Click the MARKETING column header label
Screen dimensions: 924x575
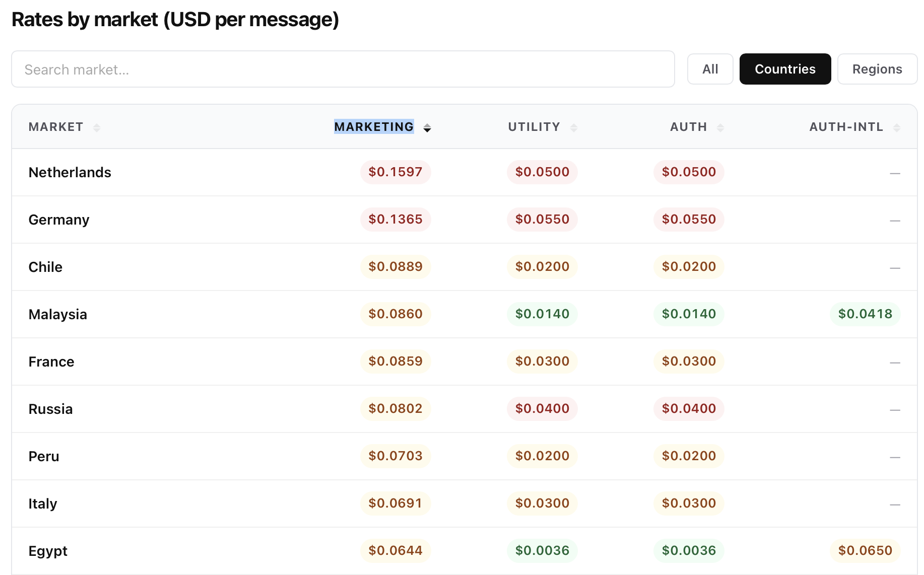click(x=374, y=127)
